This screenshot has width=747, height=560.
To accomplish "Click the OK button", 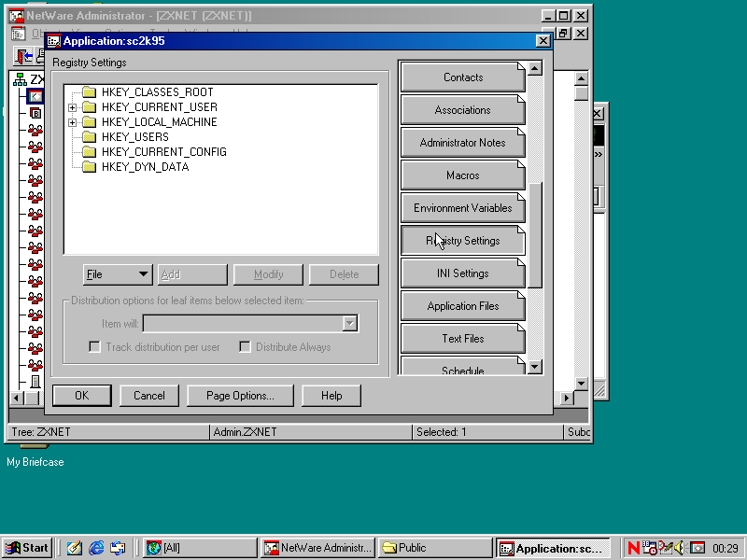I will click(x=82, y=396).
